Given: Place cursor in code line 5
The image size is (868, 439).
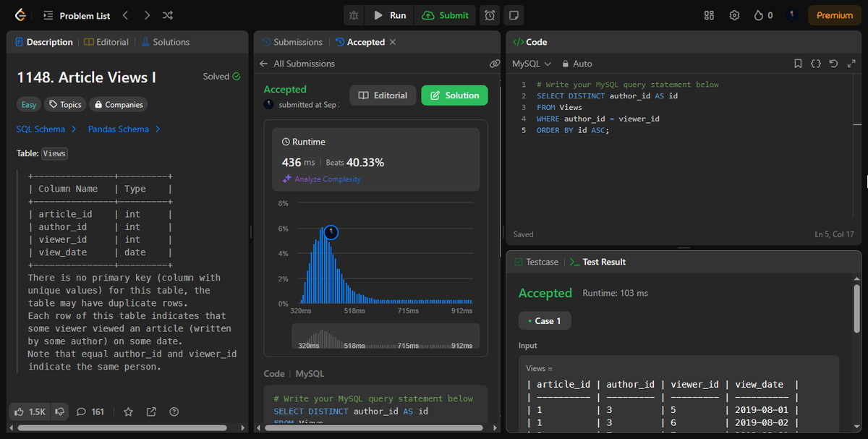Looking at the screenshot, I should tap(573, 130).
